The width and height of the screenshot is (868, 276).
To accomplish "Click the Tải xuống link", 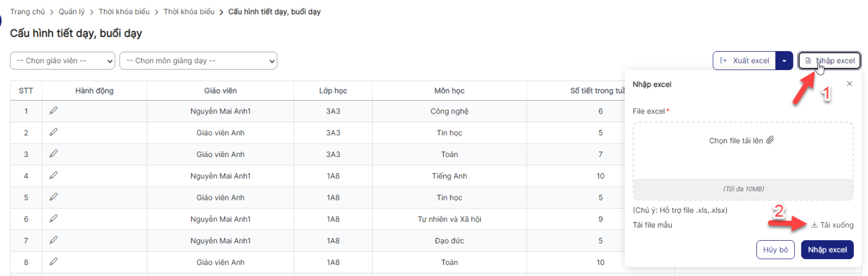I will point(837,225).
